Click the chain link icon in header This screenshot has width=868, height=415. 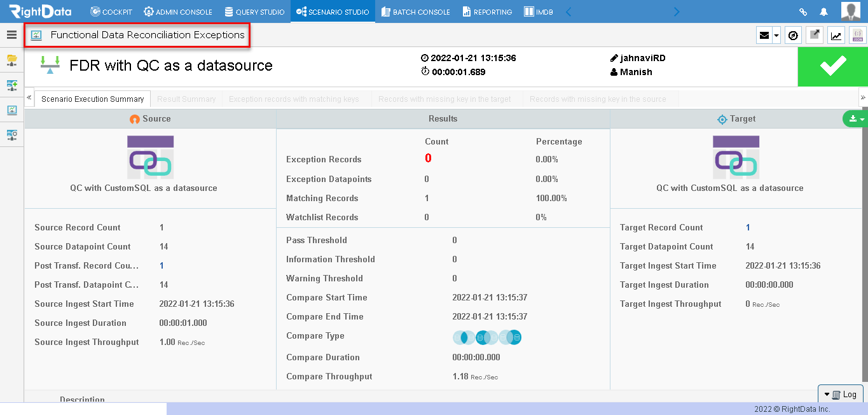(x=803, y=11)
